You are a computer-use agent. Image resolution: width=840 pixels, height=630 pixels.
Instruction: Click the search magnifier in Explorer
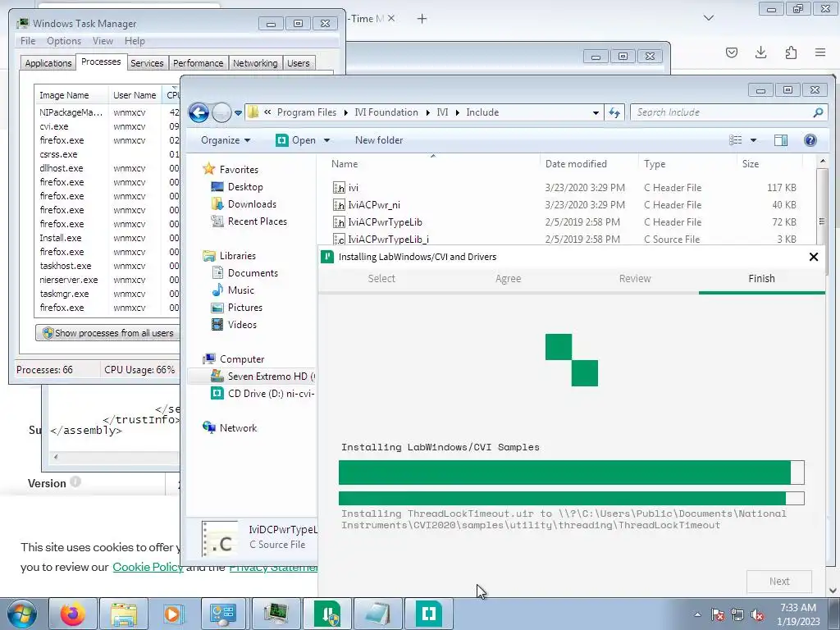pos(818,112)
